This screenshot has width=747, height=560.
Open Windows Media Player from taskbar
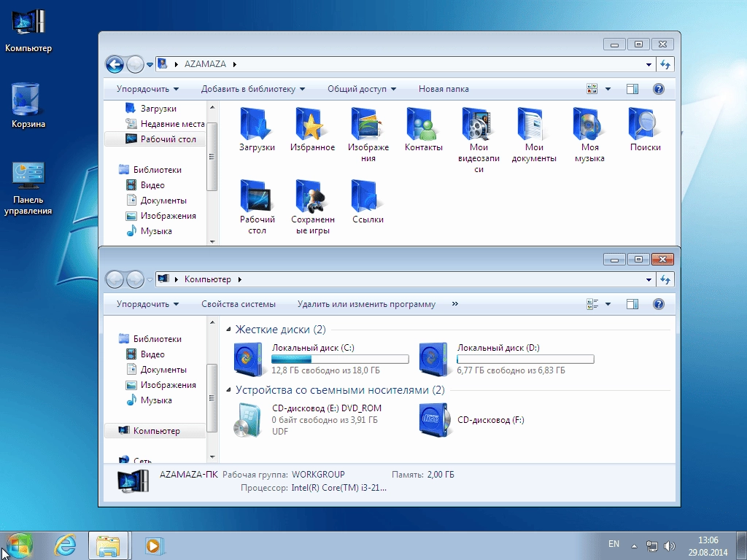(153, 545)
